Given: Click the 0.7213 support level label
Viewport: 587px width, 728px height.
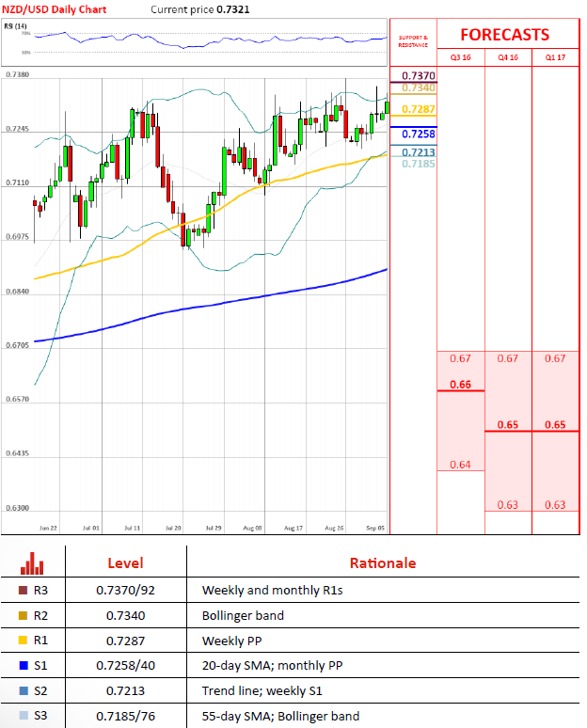Looking at the screenshot, I should tap(419, 152).
